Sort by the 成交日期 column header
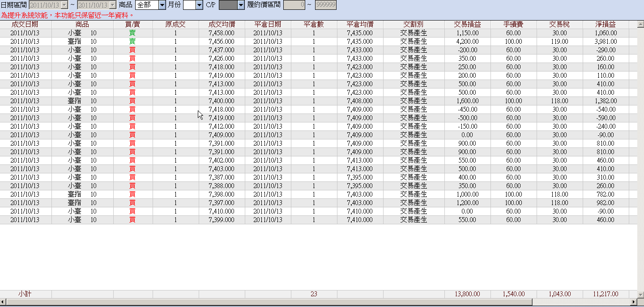644x307 pixels. (x=26, y=24)
